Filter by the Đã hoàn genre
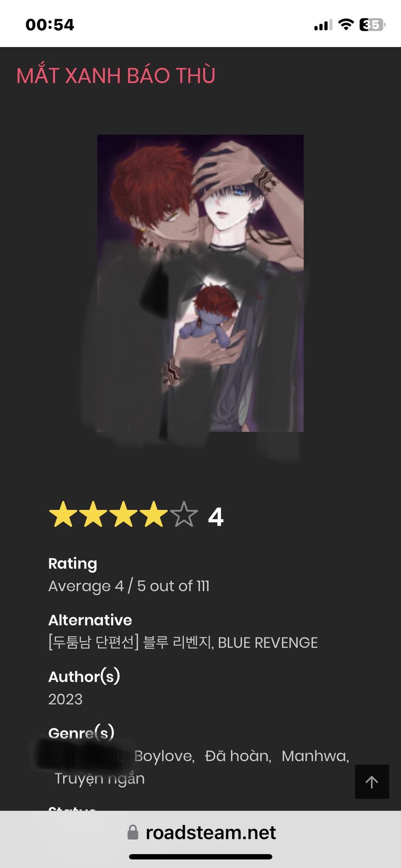This screenshot has height=868, width=401. [x=238, y=756]
